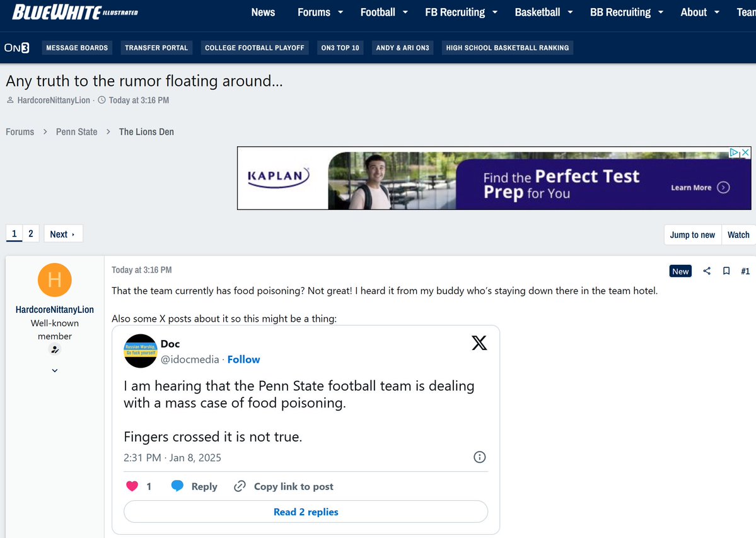This screenshot has height=538, width=756.
Task: Watch this thread
Action: pos(738,235)
